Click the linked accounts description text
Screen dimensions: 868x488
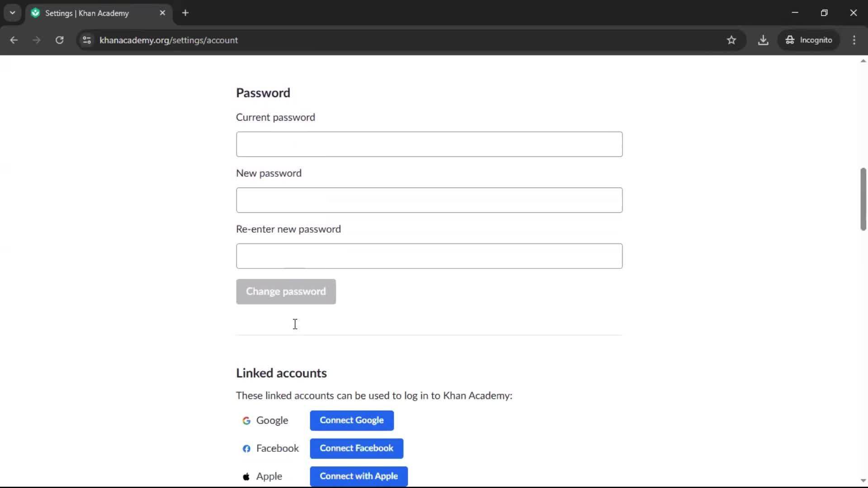374,395
